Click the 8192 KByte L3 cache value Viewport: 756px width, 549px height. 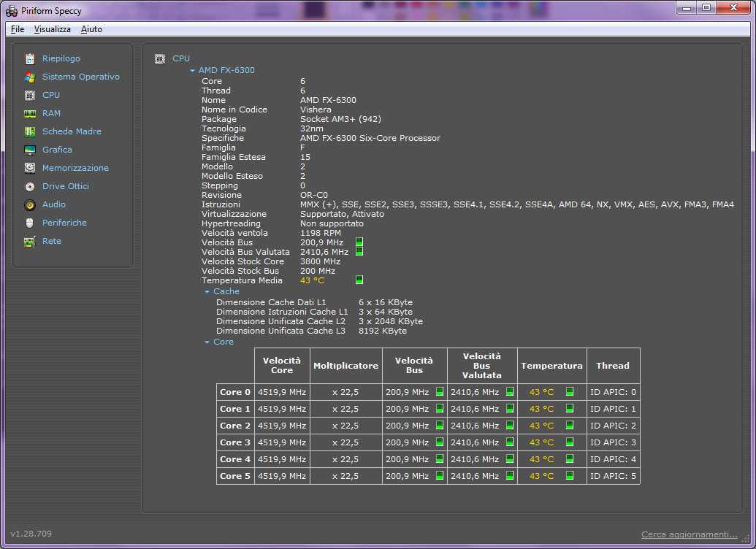tap(383, 331)
